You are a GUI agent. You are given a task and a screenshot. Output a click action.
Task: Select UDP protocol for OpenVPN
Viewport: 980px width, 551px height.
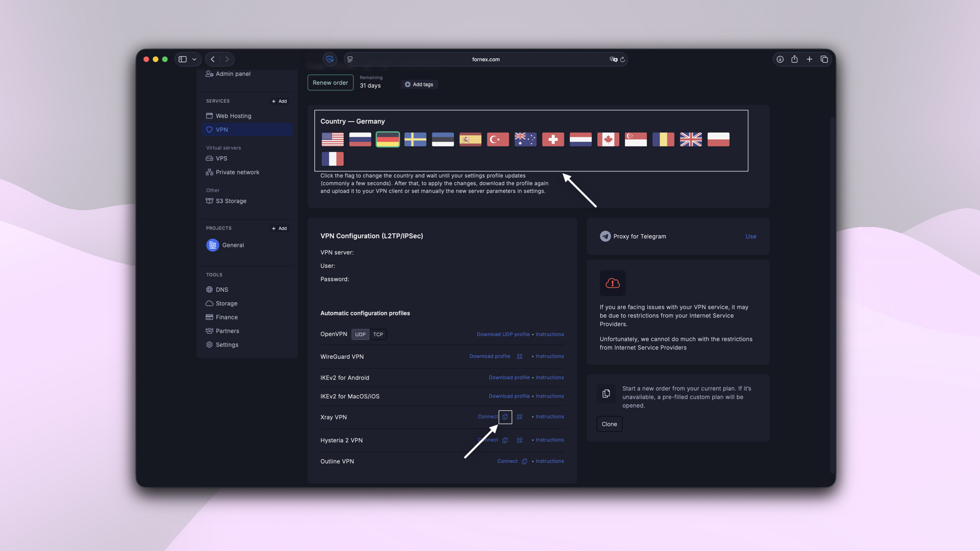[x=360, y=334]
